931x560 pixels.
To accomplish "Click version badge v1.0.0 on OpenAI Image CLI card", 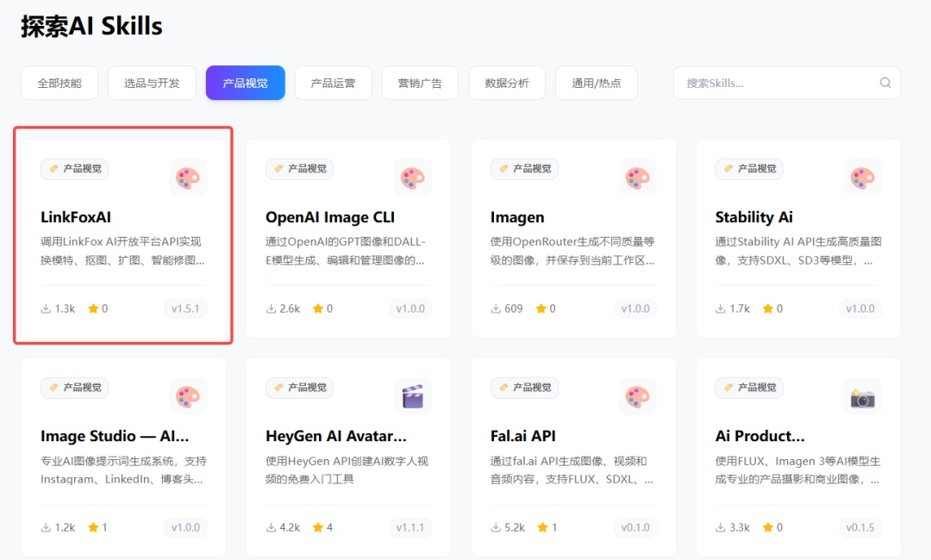I will 410,308.
